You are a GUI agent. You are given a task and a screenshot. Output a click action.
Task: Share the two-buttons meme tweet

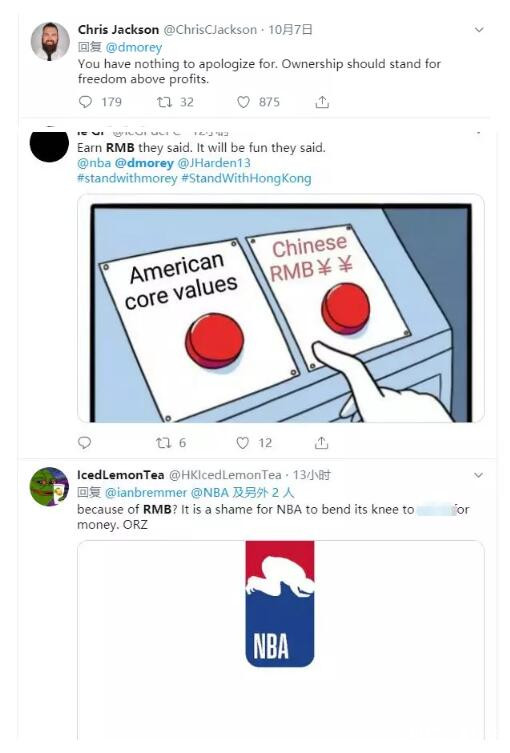321,443
